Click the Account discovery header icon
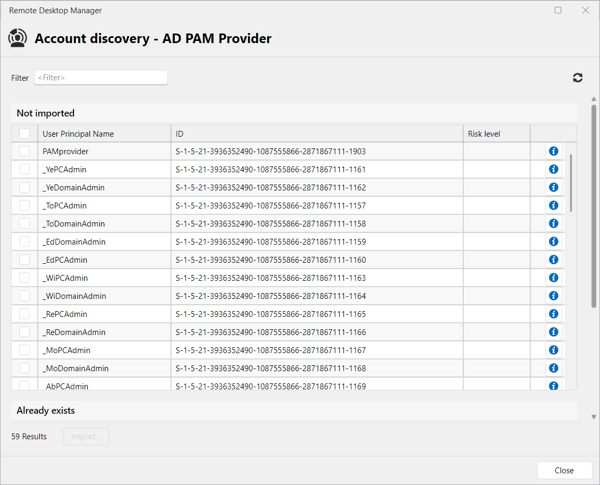Image resolution: width=600 pixels, height=485 pixels. tap(18, 38)
